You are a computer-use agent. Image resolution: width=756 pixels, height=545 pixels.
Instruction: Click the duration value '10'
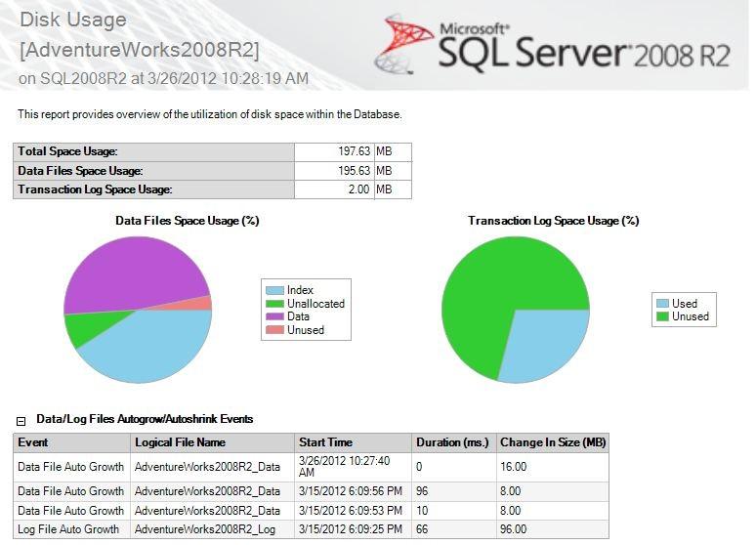pos(422,510)
